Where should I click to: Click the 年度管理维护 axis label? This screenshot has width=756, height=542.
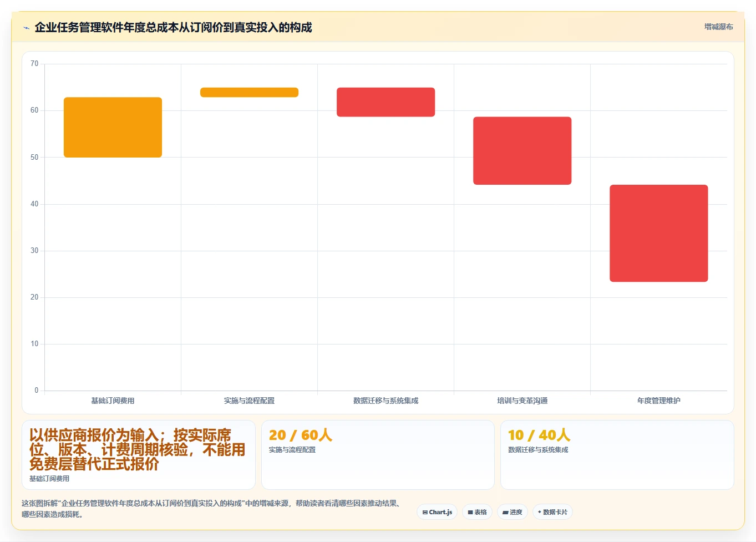tap(658, 401)
